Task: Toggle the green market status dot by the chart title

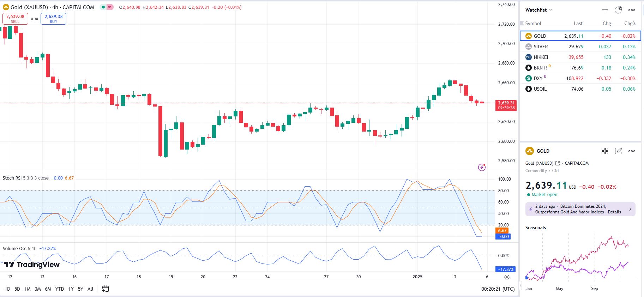Action: click(103, 7)
